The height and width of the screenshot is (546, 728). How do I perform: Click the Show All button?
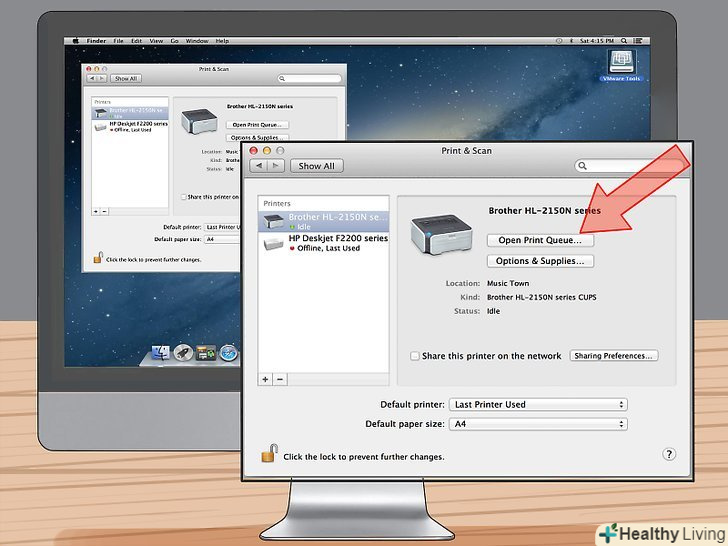point(316,166)
